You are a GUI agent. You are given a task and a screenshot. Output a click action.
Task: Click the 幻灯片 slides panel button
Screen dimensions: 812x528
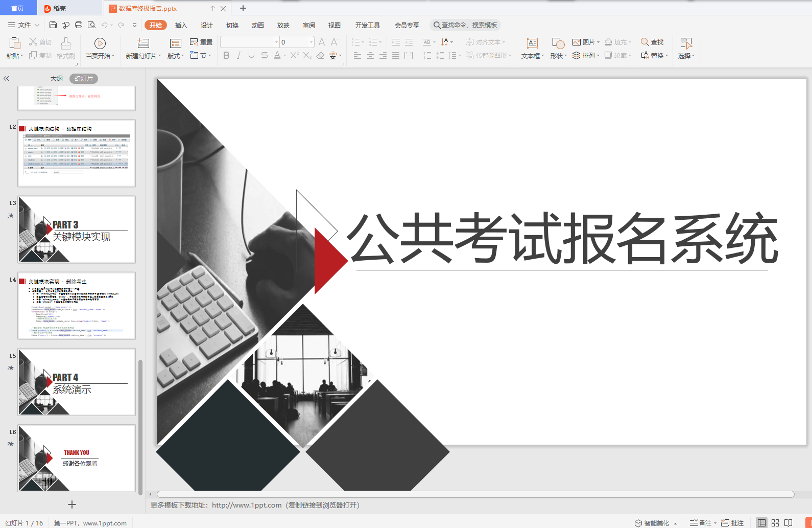coord(84,79)
